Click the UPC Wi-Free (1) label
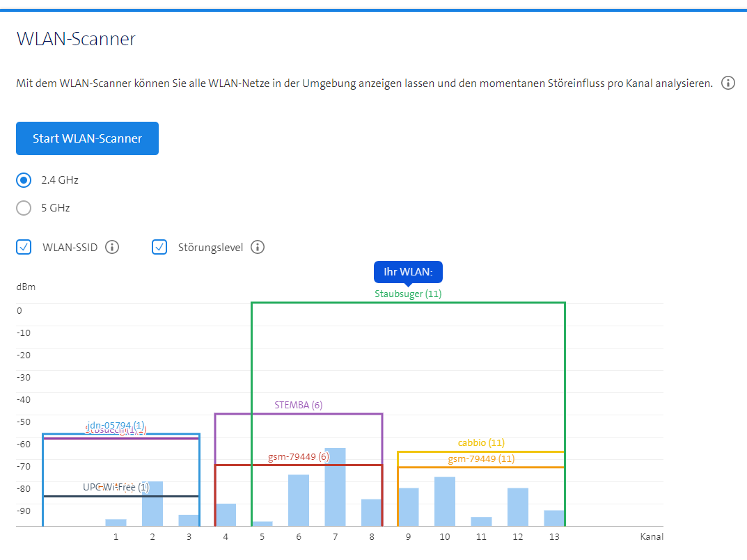 [116, 487]
